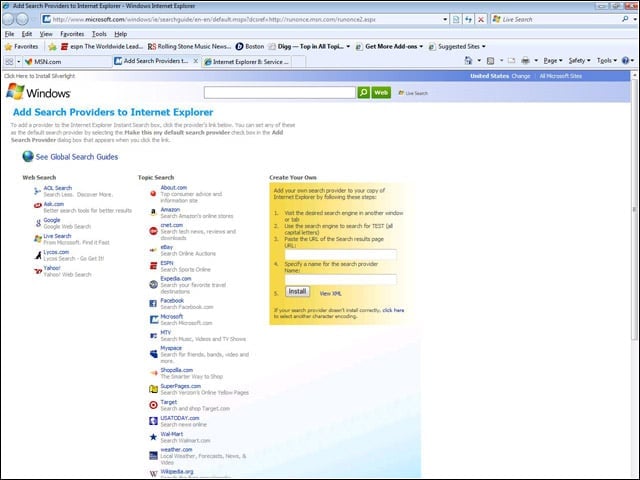The height and width of the screenshot is (480, 640).
Task: Click the green Web button
Action: point(381,93)
